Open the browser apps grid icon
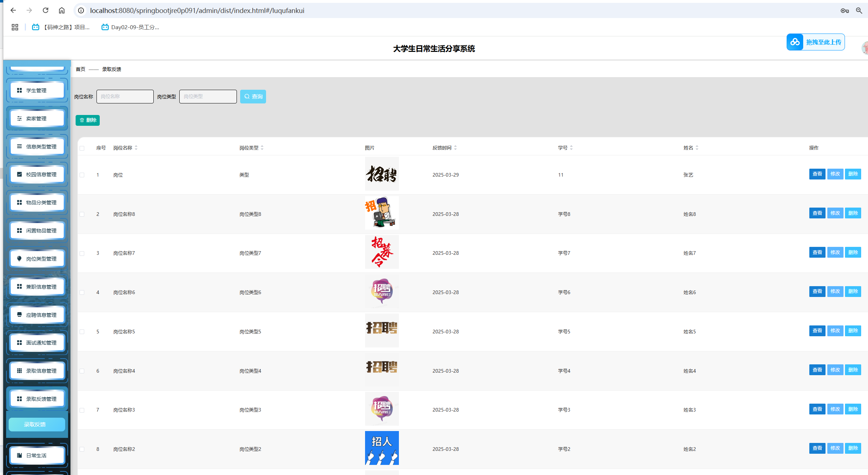Screen dimensions: 868x475 (15, 27)
